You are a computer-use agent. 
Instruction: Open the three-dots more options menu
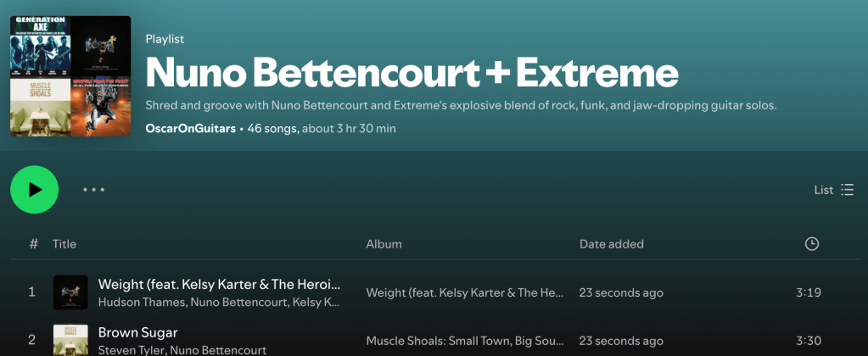click(x=93, y=190)
